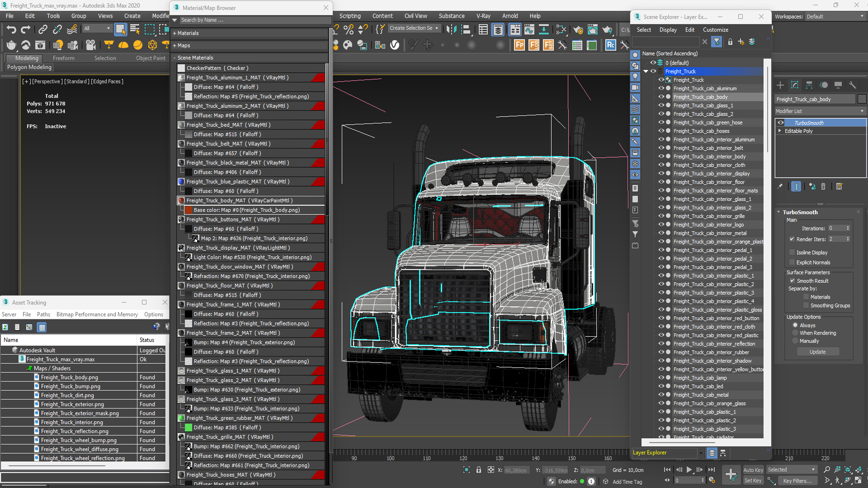
Task: Open Display menu in Scene Explorer
Action: (x=668, y=30)
